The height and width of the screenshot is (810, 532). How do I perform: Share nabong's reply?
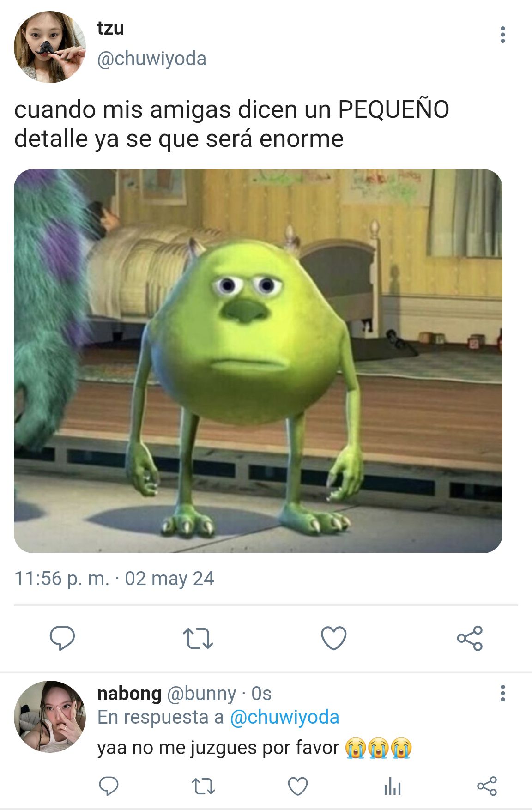tap(487, 786)
